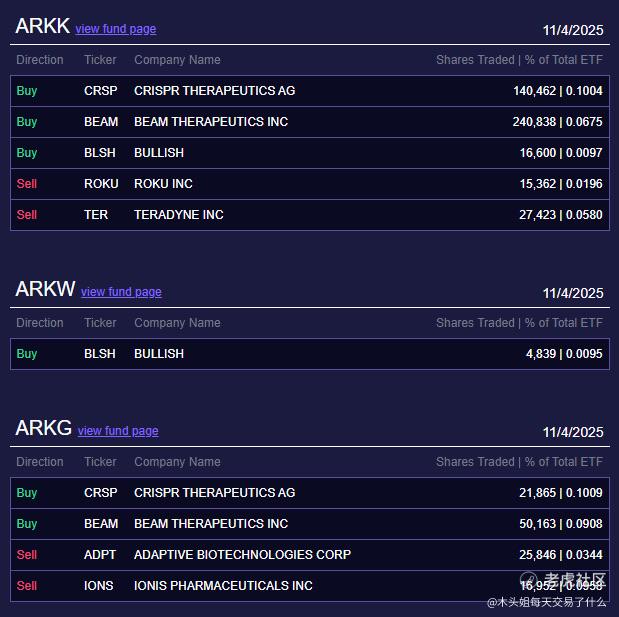
Task: Open the ARKG view fund page link
Action: tap(118, 431)
